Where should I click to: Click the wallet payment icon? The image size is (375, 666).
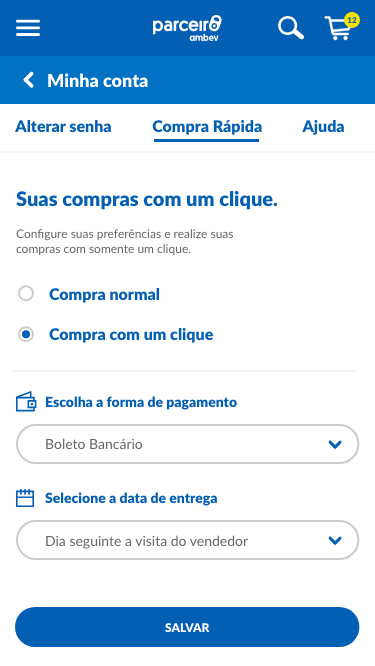(x=26, y=402)
